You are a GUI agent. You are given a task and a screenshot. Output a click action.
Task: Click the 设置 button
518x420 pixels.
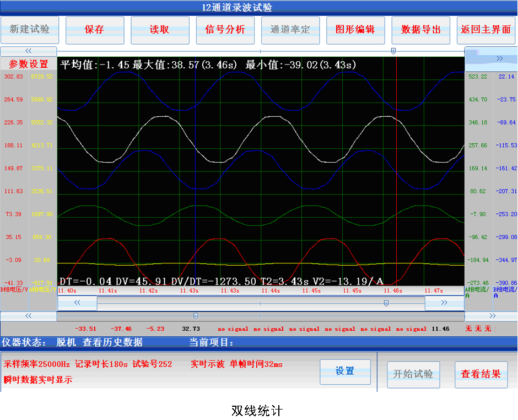(345, 371)
